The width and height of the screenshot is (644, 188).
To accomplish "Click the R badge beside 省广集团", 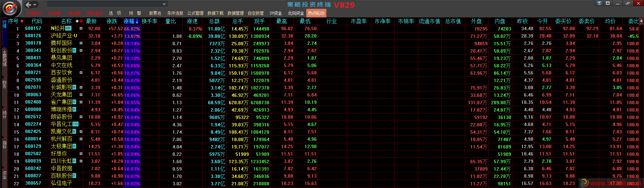I will point(74,102).
